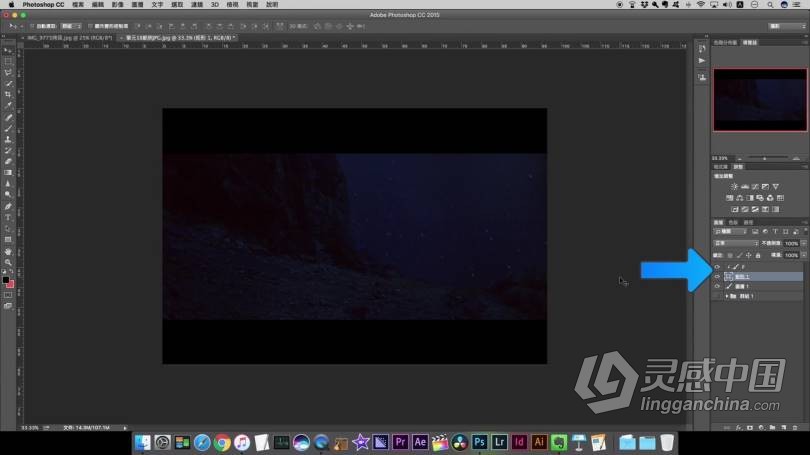Open the 3D menu in menu bar
The width and height of the screenshot is (810, 455).
pyautogui.click(x=215, y=5)
